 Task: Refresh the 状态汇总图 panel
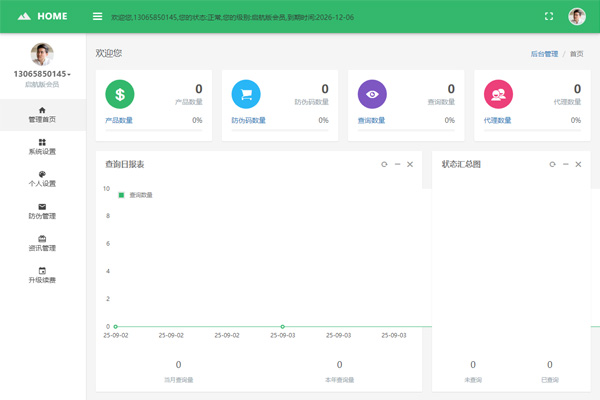pos(553,164)
